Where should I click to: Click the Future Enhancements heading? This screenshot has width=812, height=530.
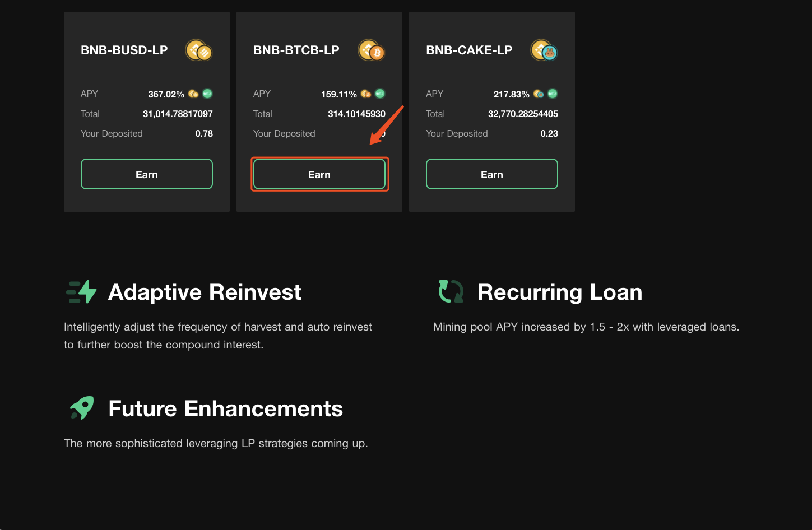pos(225,408)
